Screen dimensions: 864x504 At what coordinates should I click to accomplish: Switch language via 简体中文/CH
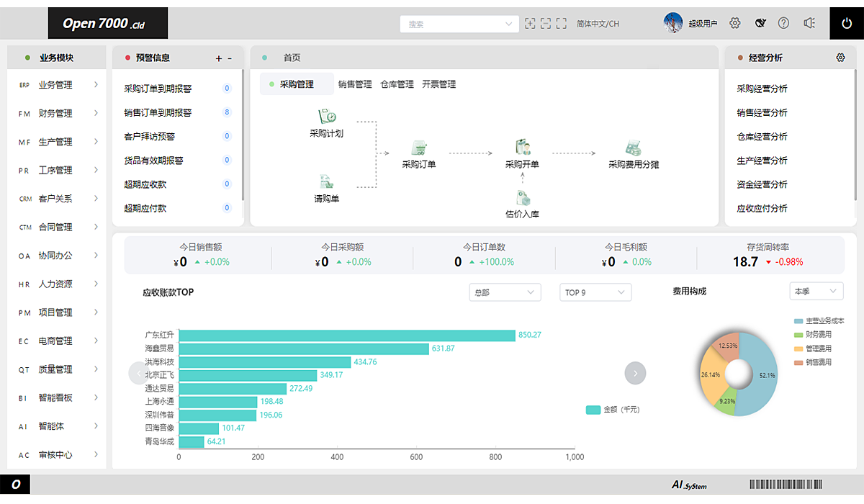(x=598, y=24)
